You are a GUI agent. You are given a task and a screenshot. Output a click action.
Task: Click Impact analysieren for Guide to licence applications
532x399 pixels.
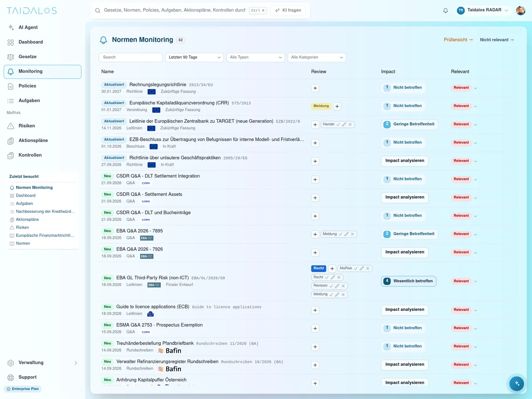pos(405,310)
